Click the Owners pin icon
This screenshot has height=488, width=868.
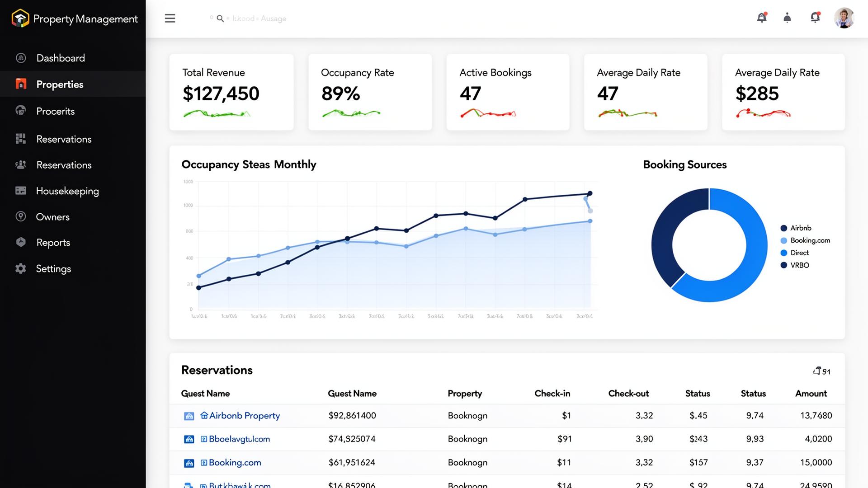click(x=21, y=216)
